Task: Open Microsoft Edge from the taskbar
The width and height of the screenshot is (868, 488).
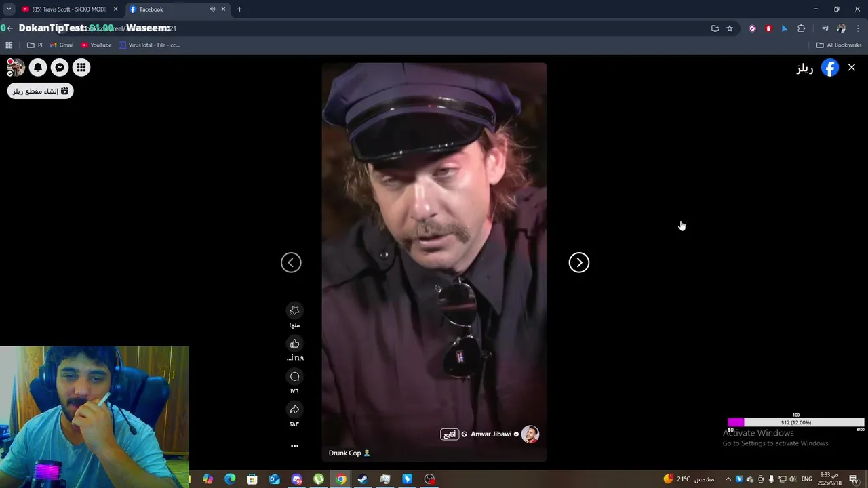Action: pos(230,479)
